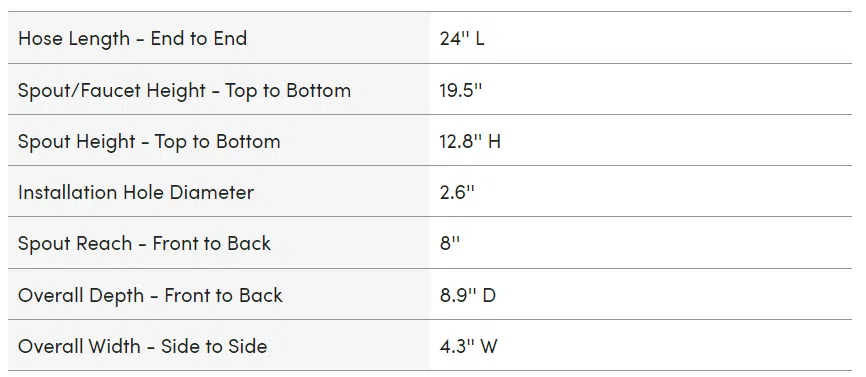This screenshot has width=866, height=377.
Task: Select the 4.3'' W overall width value
Action: click(x=468, y=347)
